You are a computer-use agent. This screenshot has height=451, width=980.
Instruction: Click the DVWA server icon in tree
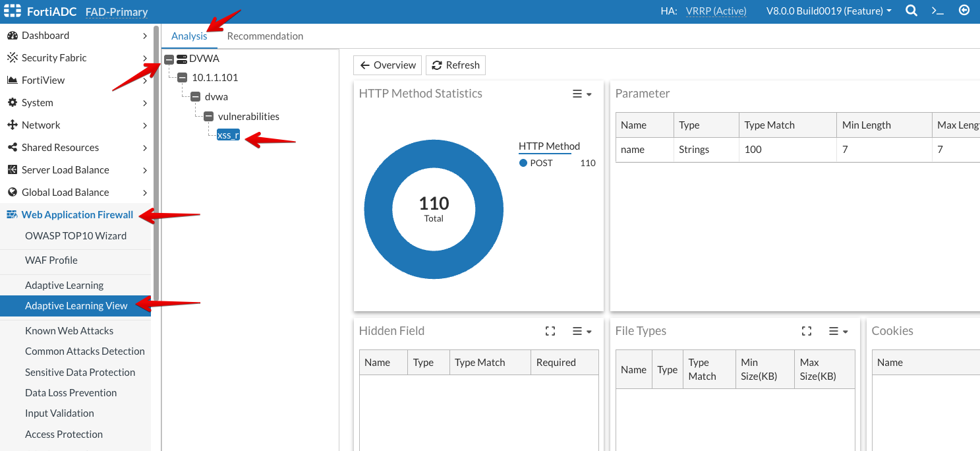pyautogui.click(x=182, y=59)
